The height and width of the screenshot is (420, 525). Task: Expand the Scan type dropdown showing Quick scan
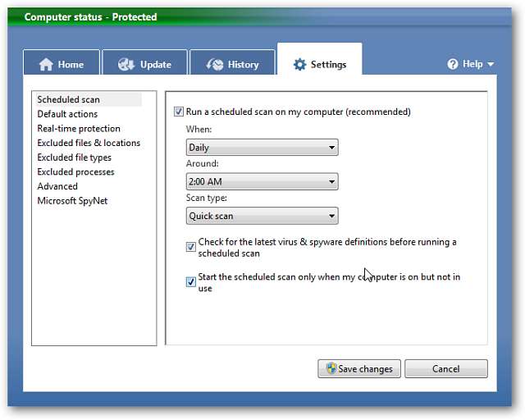point(262,217)
